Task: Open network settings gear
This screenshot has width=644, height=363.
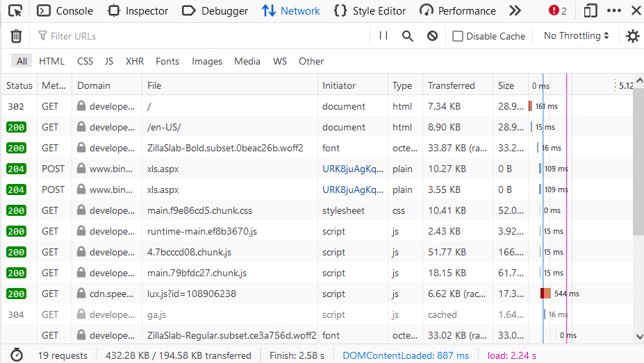Action: coord(632,36)
